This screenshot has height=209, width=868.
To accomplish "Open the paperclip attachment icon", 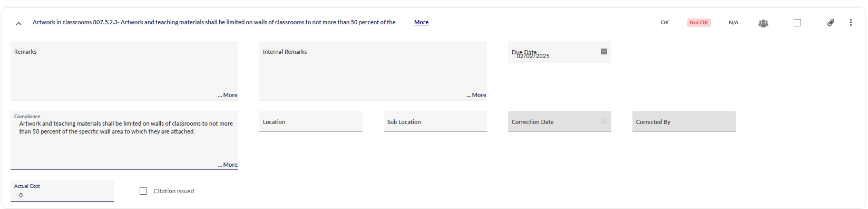I will pyautogui.click(x=831, y=23).
